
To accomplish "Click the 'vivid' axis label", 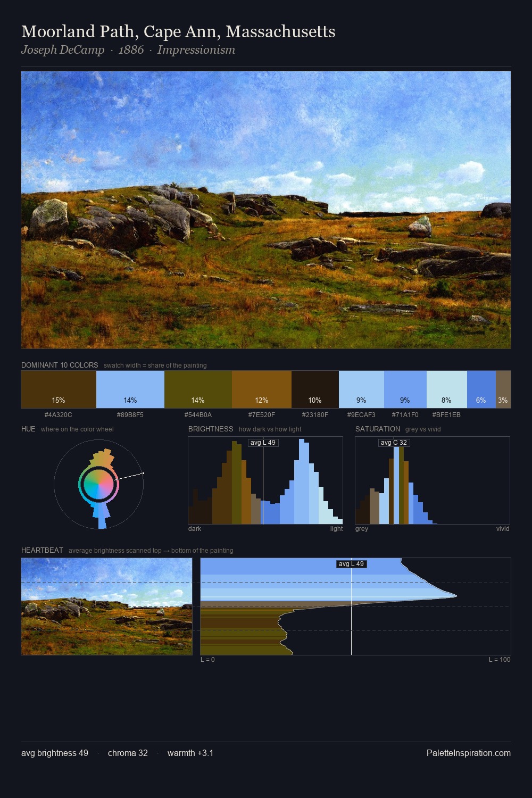I will coord(503,529).
